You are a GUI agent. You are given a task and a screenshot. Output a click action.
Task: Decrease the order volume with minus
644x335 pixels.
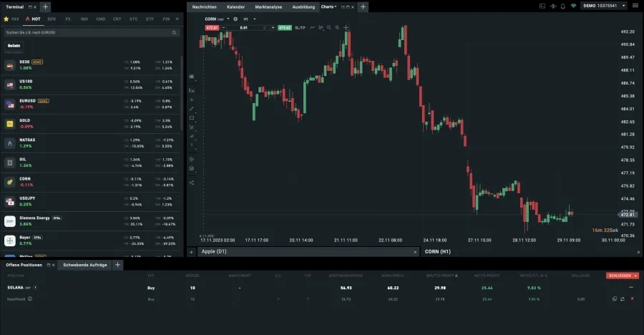click(x=223, y=27)
